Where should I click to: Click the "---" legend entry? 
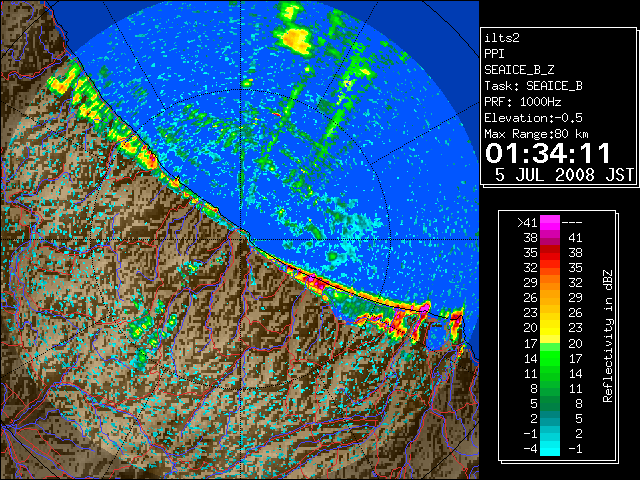tap(572, 223)
